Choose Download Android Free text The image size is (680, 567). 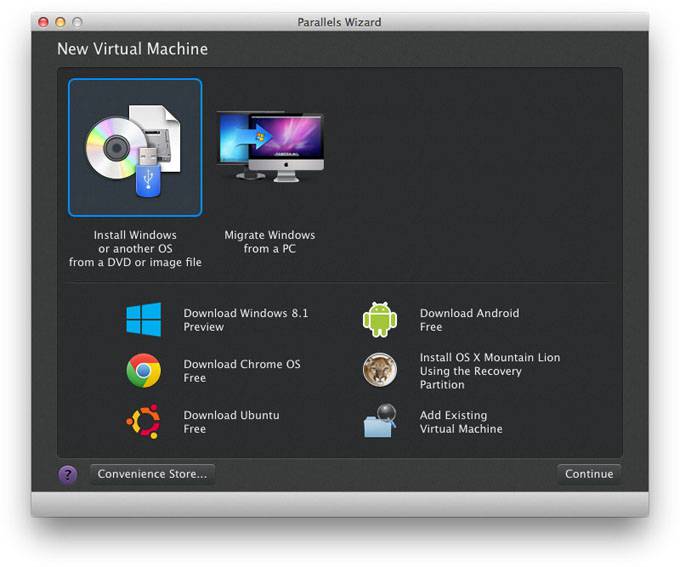(469, 320)
